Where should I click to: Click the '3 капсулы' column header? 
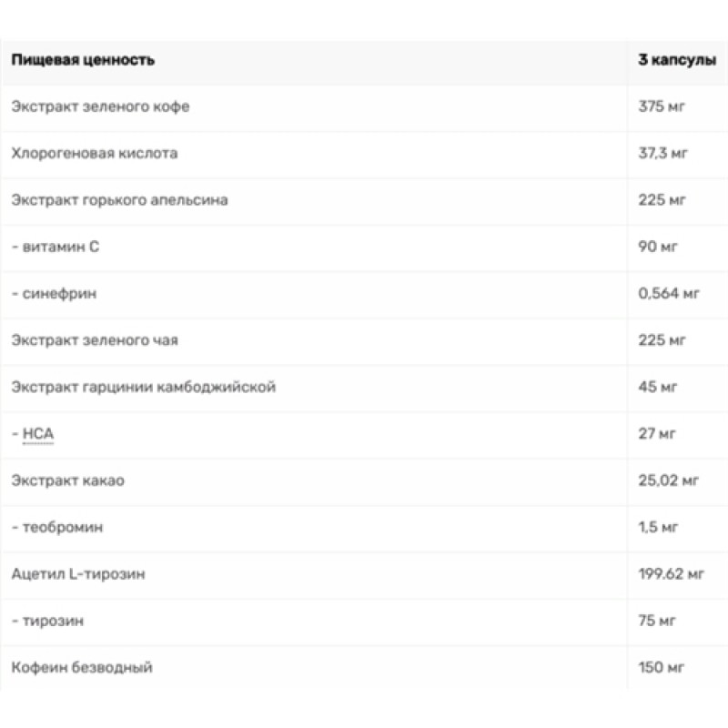[x=676, y=60]
